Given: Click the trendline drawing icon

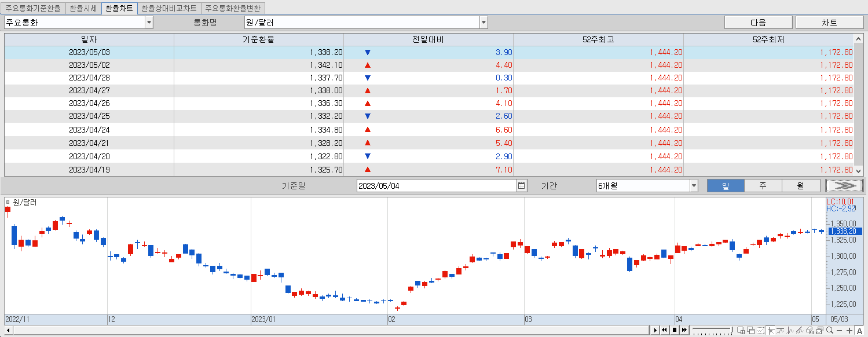Looking at the screenshot, I should point(800,331).
